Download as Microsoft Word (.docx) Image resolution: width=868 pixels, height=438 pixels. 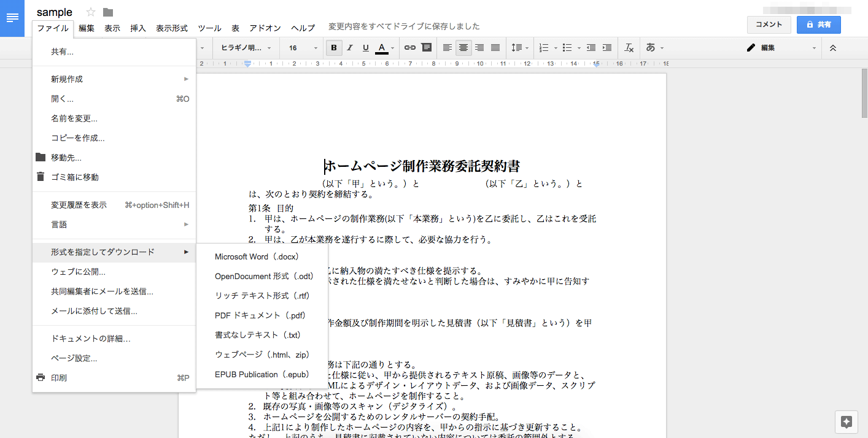point(262,256)
